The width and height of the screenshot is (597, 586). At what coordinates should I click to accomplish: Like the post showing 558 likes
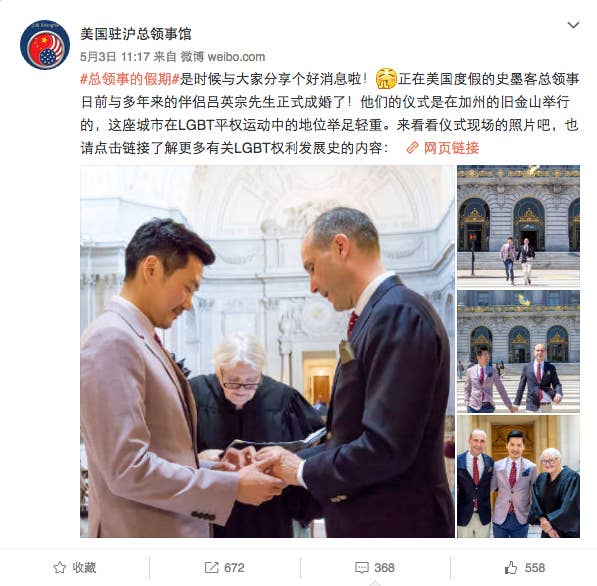[x=535, y=568]
